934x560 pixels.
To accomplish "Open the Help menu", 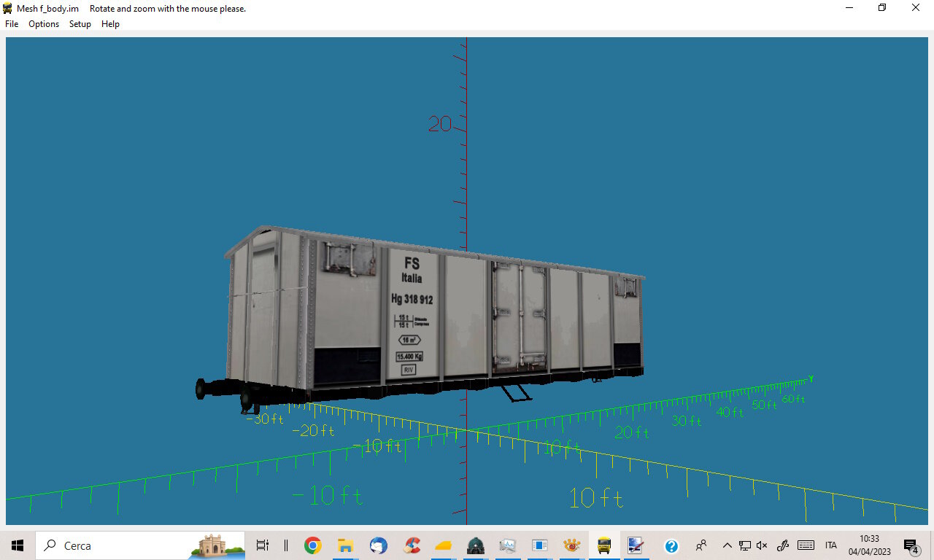I will pos(110,24).
